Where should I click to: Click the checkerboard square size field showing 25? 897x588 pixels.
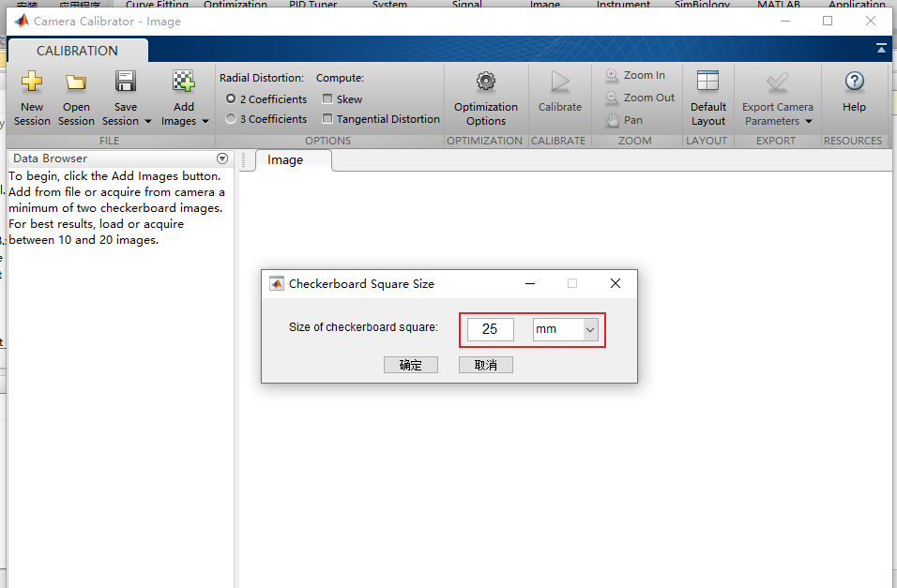pyautogui.click(x=491, y=329)
